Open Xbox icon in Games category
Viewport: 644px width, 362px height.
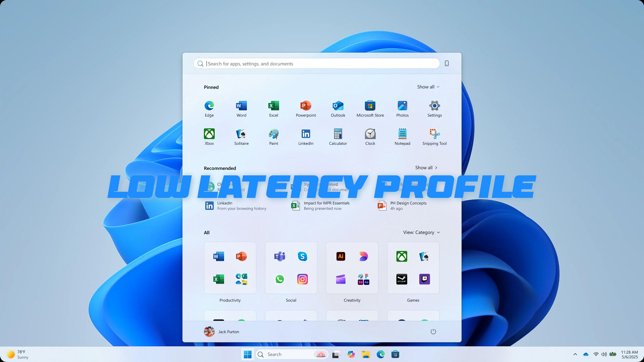pos(402,256)
